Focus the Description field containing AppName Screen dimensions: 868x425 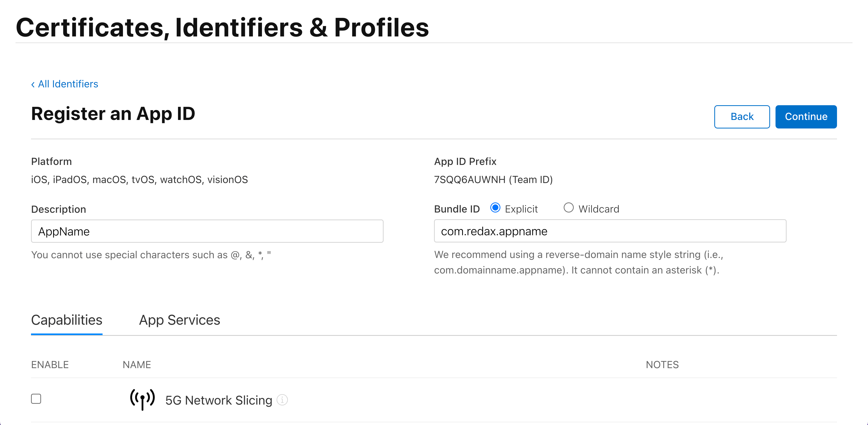(207, 231)
